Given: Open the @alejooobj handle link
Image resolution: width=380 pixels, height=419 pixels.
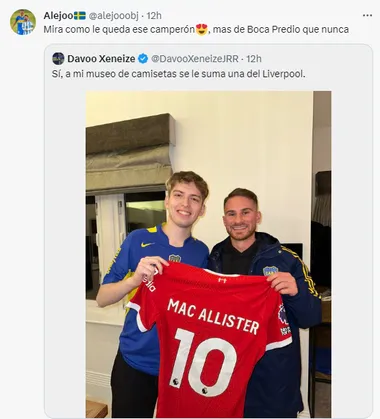Looking at the screenshot, I should [113, 15].
